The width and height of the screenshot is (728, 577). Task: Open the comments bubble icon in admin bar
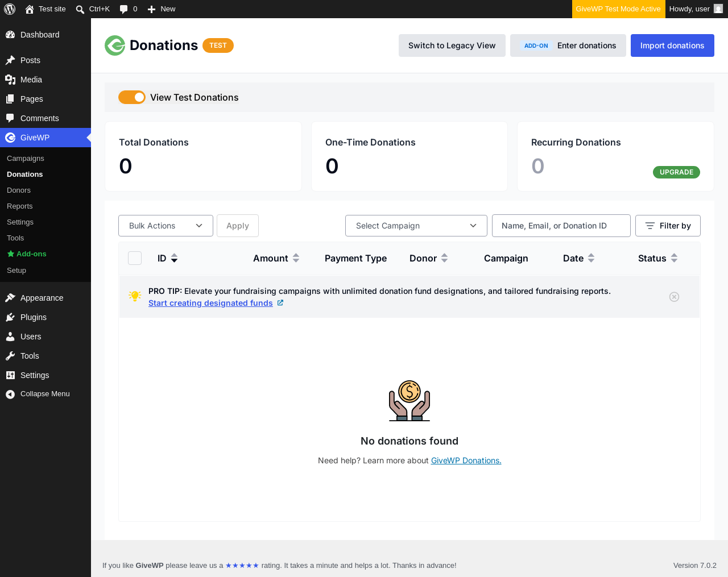click(123, 9)
